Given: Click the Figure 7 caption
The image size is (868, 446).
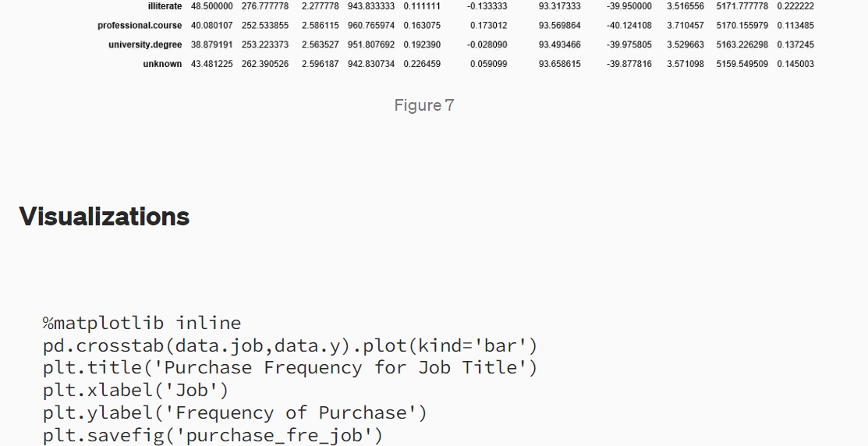Looking at the screenshot, I should (x=424, y=105).
